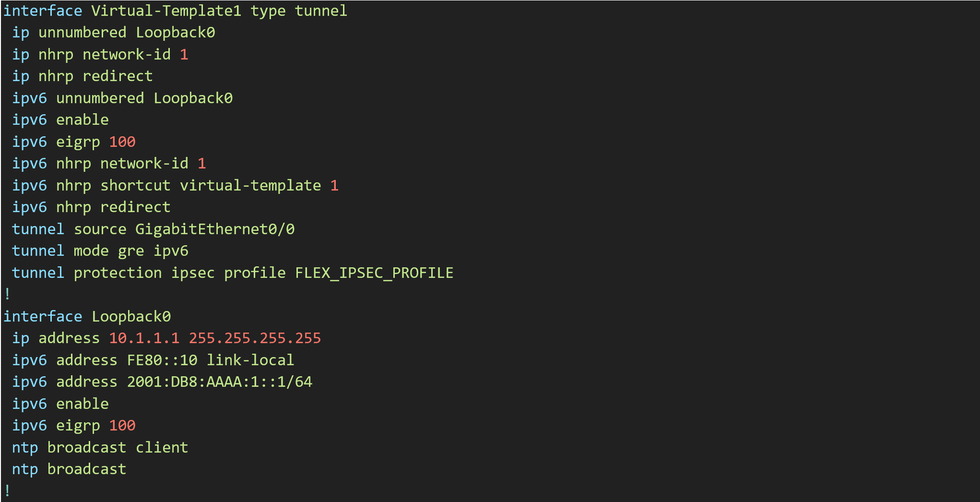Click the 'FE80::10 link-local' address text

211,360
